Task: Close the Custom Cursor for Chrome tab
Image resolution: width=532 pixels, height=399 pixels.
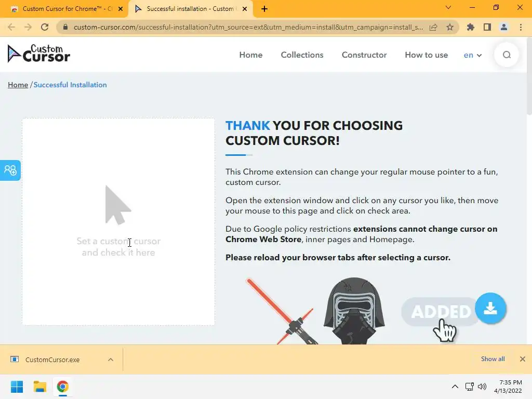Action: point(121,9)
